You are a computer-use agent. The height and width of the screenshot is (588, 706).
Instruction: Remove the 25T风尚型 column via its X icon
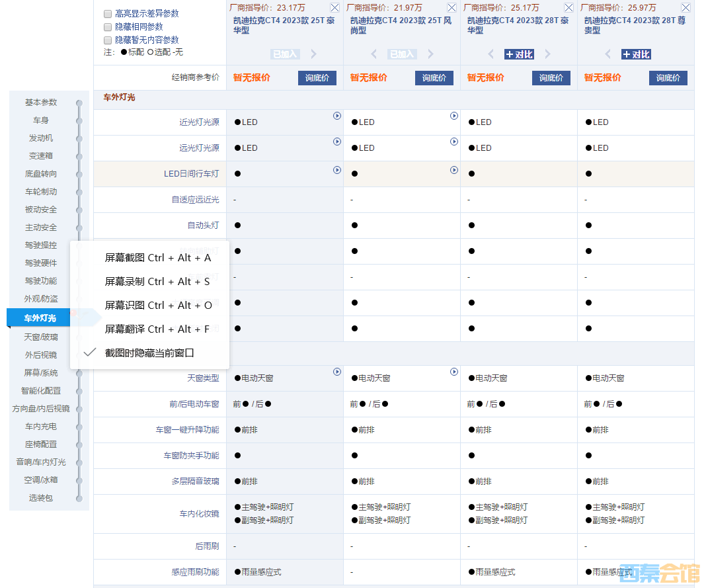pos(451,8)
